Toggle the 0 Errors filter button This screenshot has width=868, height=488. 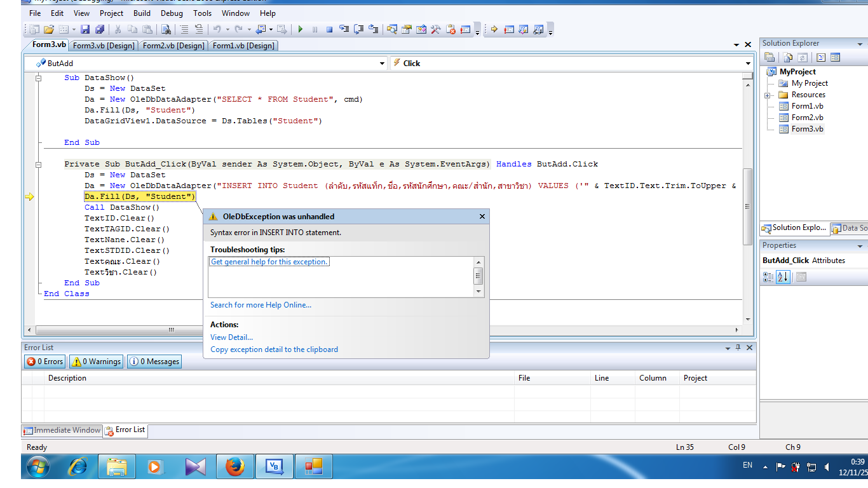pos(44,362)
